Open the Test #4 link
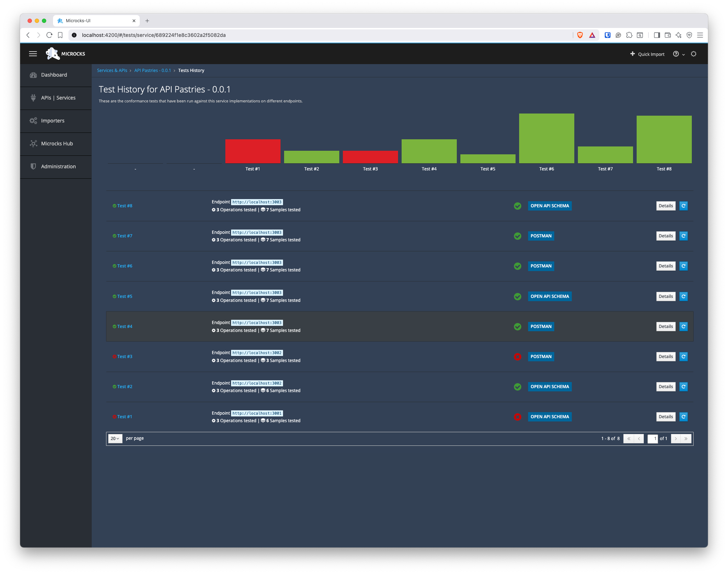The image size is (728, 574). click(x=125, y=327)
